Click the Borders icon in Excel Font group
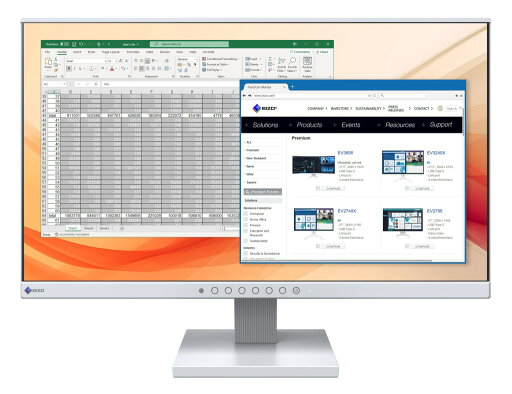The width and height of the screenshot is (512, 394). (x=91, y=69)
